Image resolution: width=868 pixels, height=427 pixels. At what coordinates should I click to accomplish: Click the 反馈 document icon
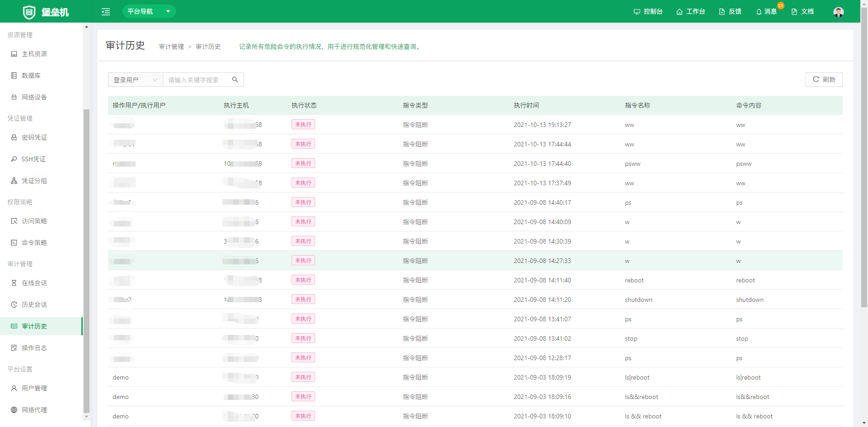722,12
